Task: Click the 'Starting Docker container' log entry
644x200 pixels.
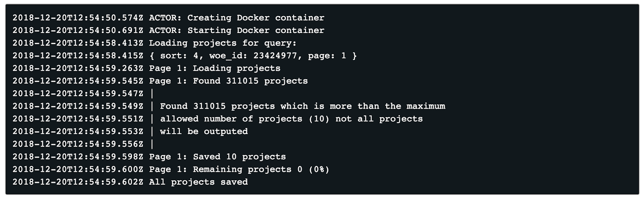Action: [168, 30]
